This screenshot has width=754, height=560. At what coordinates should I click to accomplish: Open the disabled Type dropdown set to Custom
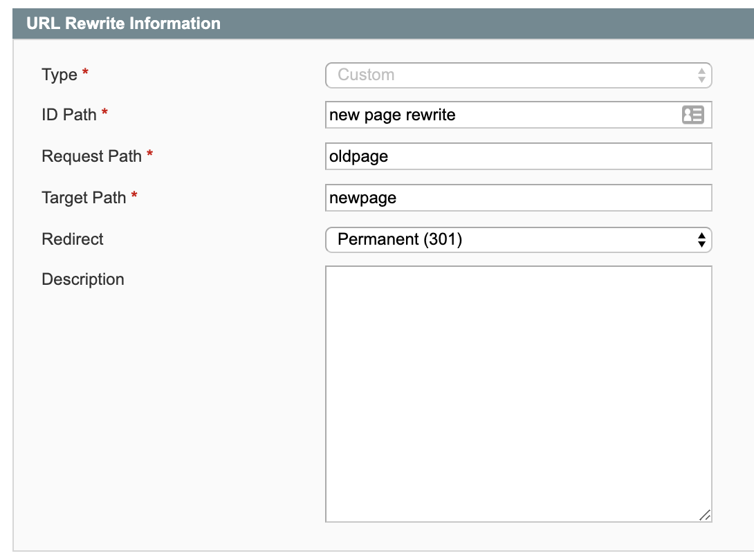pos(519,76)
